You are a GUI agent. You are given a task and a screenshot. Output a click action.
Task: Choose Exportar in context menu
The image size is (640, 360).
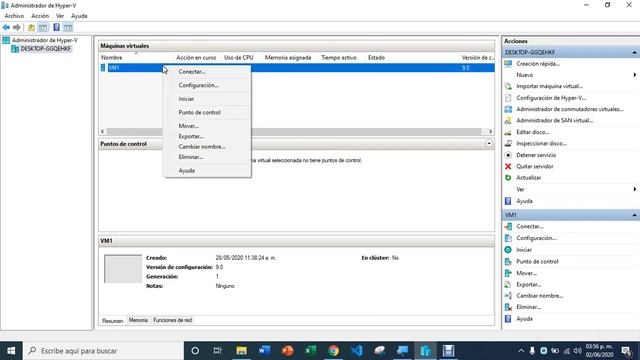pos(207,136)
